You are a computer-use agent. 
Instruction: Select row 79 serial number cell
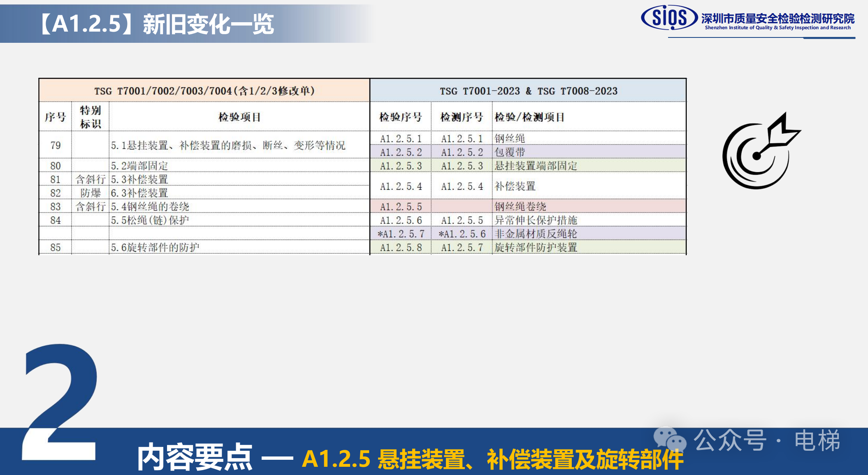[55, 145]
